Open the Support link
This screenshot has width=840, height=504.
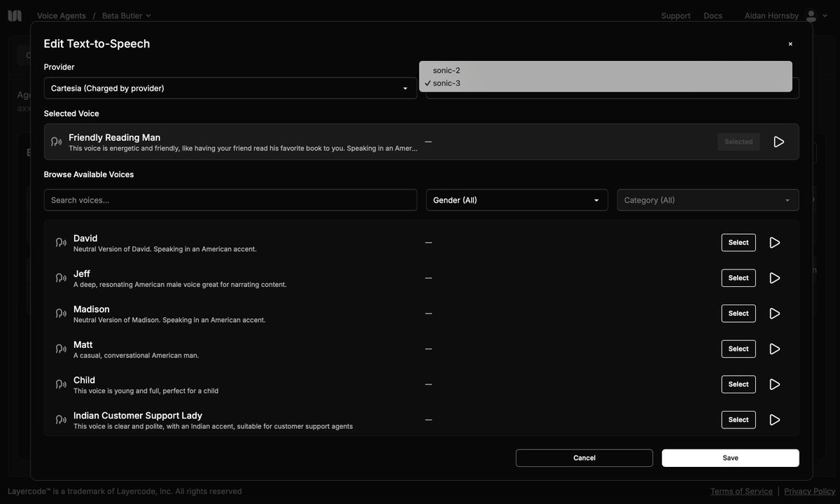675,15
